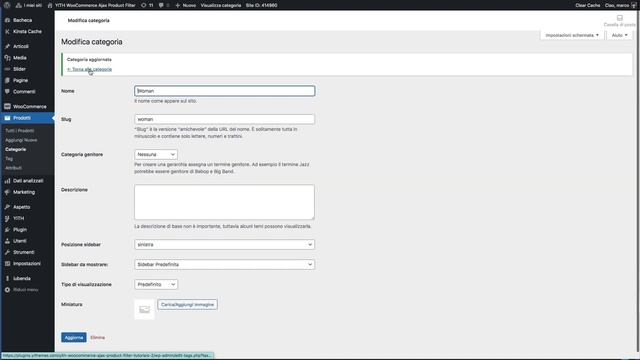This screenshot has width=640, height=360.
Task: Click the Marketing megaphone icon
Action: 7,192
